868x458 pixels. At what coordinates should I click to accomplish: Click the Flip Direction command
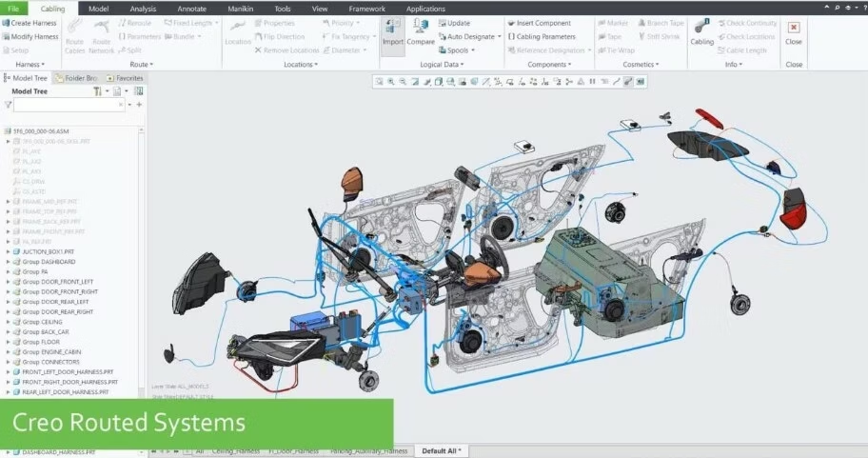point(280,36)
